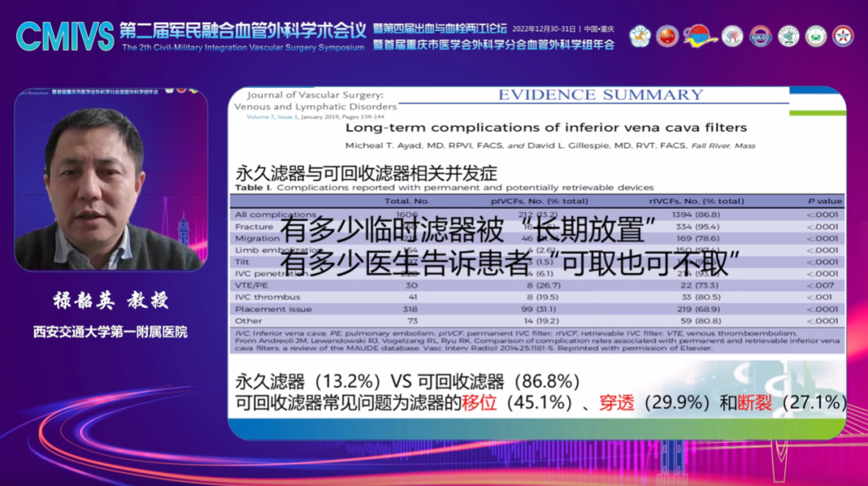This screenshot has height=486, width=868.
Task: Click the Chinese symposium title 第二届军民融合血管外科学术会议
Action: coord(243,31)
